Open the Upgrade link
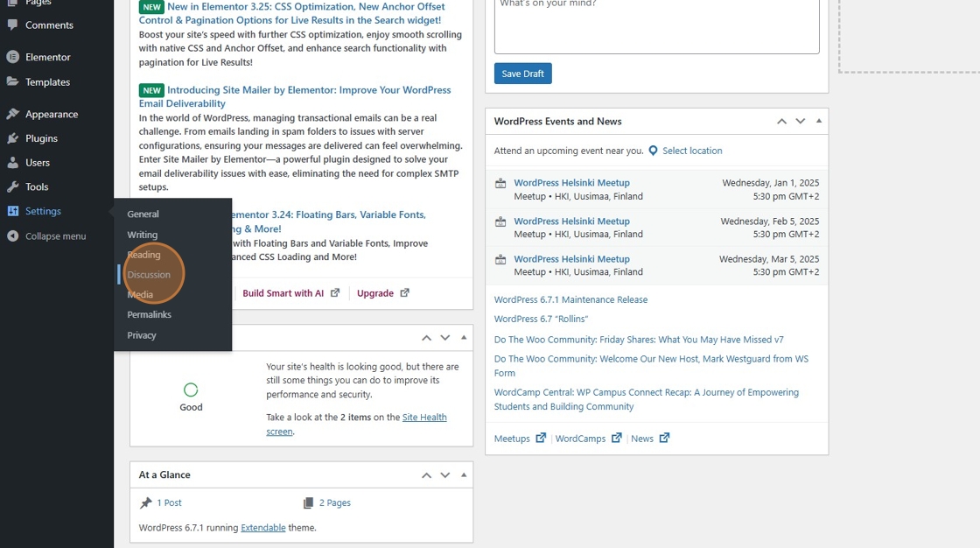The width and height of the screenshot is (980, 548). (375, 293)
